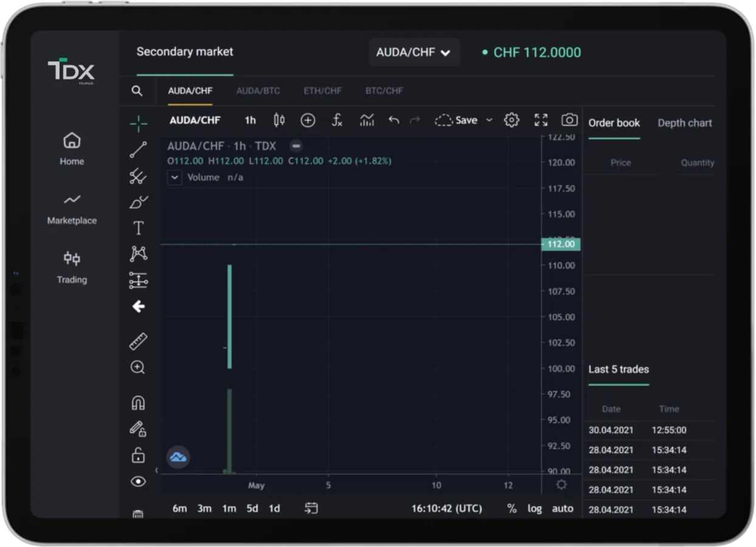Toggle the log scale option
Screen dimensions: 756x547
[534, 509]
